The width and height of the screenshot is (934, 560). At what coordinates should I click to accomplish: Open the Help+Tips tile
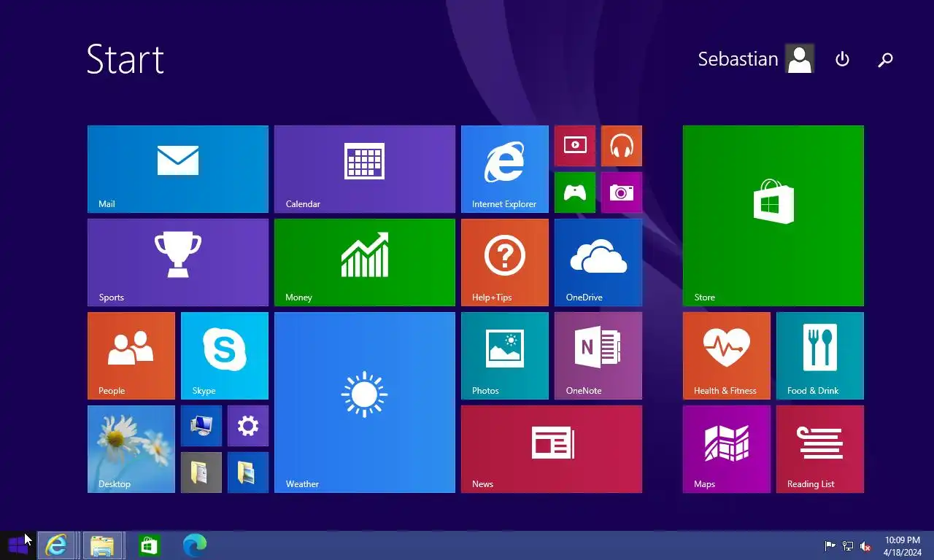[x=505, y=262]
